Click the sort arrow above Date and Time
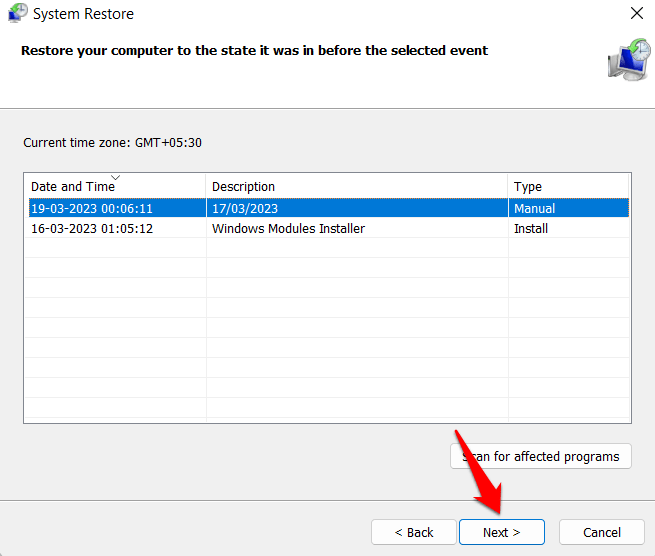 coord(115,177)
